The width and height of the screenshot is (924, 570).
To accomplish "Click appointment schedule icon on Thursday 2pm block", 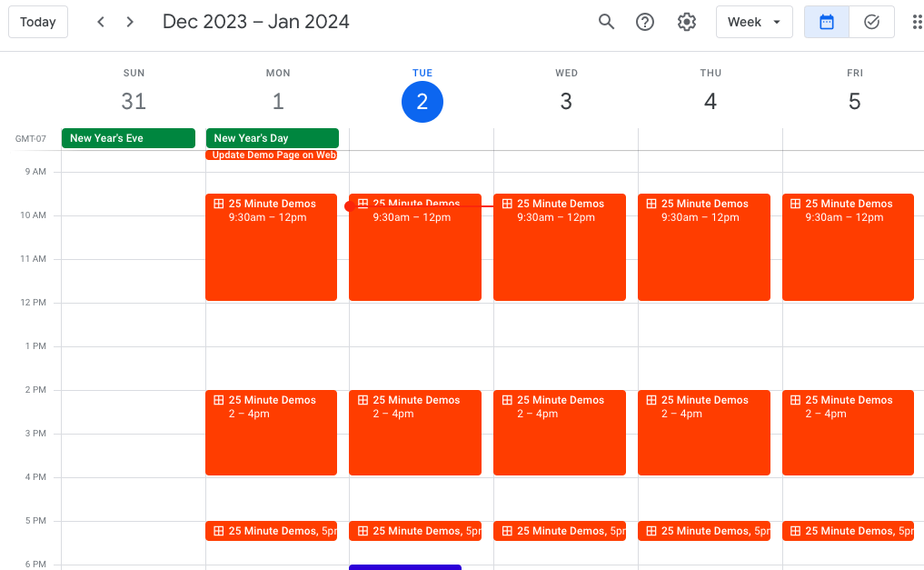I will (x=651, y=400).
